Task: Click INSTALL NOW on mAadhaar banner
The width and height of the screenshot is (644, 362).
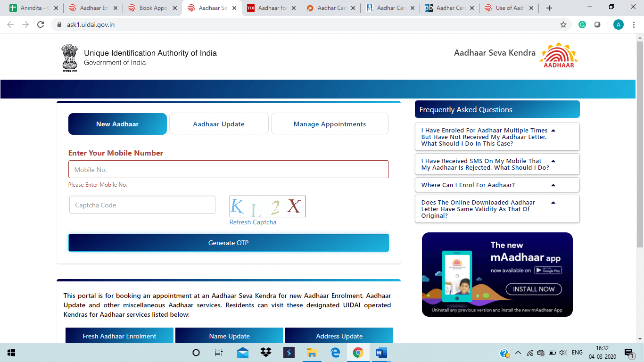Action: 534,289
